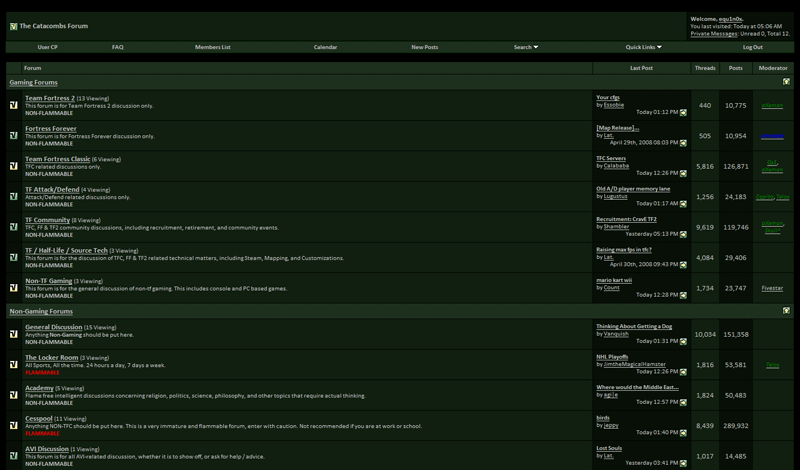Go to last post icon for '[Map Release]...'
This screenshot has width=800, height=470.
click(x=683, y=143)
